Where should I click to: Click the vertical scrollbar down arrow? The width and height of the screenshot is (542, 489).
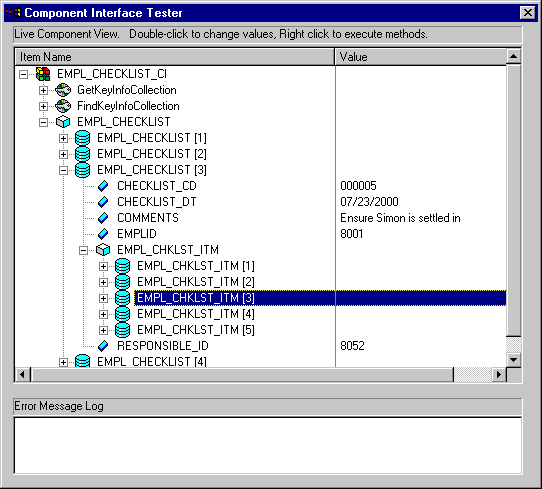tap(514, 360)
